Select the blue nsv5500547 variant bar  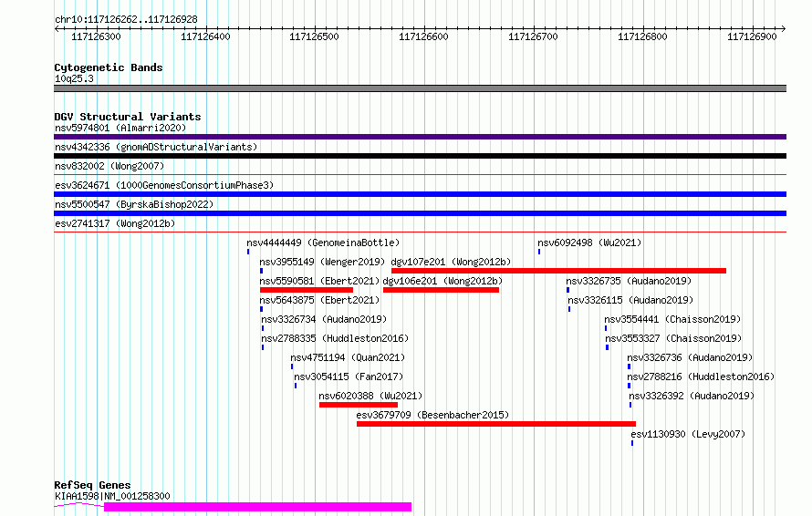420,213
